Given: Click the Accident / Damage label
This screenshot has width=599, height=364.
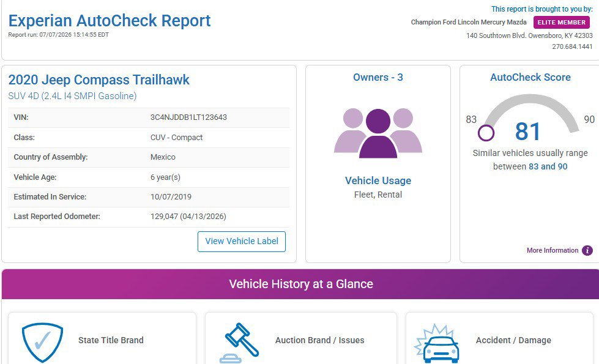Looking at the screenshot, I should pyautogui.click(x=513, y=340).
